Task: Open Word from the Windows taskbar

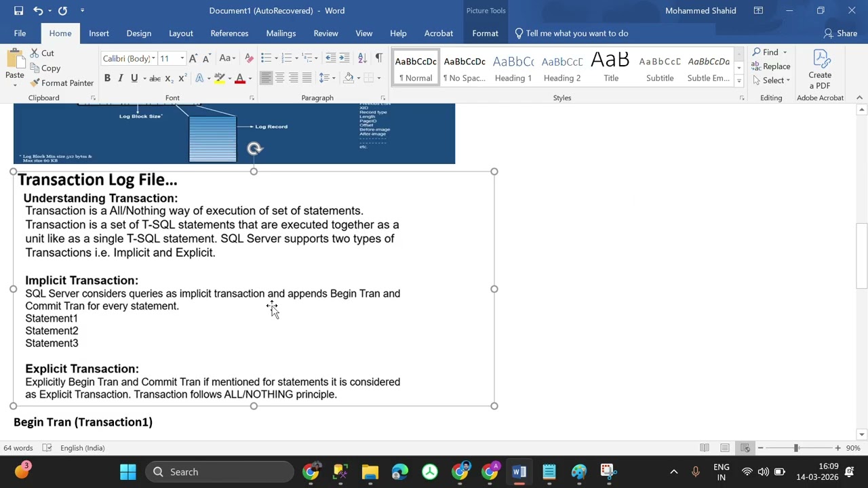Action: click(x=519, y=472)
